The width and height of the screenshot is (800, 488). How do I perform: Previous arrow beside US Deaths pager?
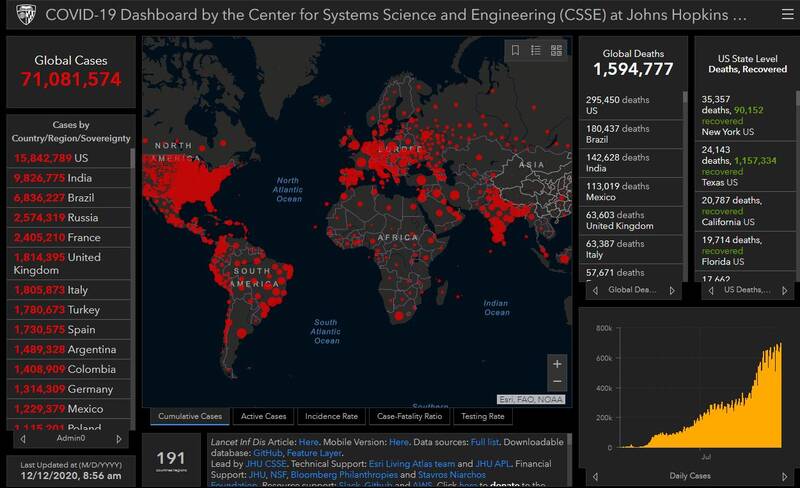711,290
